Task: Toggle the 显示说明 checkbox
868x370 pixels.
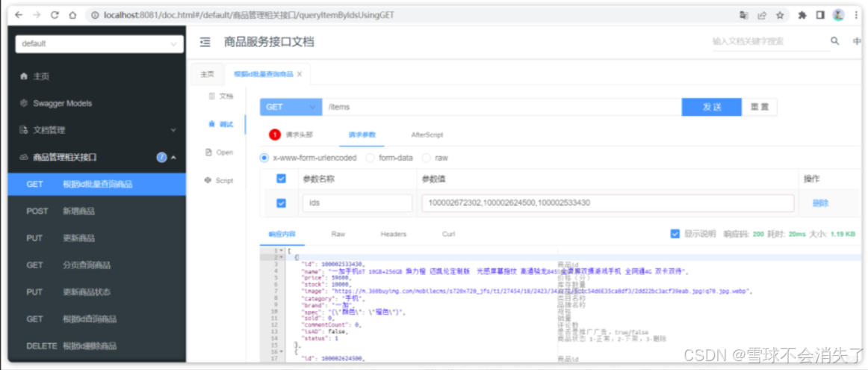Action: (x=675, y=234)
